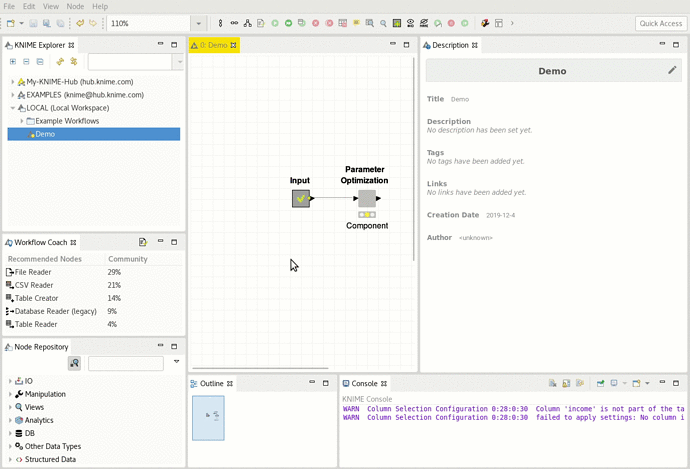The width and height of the screenshot is (690, 469).
Task: Select the Console tab
Action: 364,384
